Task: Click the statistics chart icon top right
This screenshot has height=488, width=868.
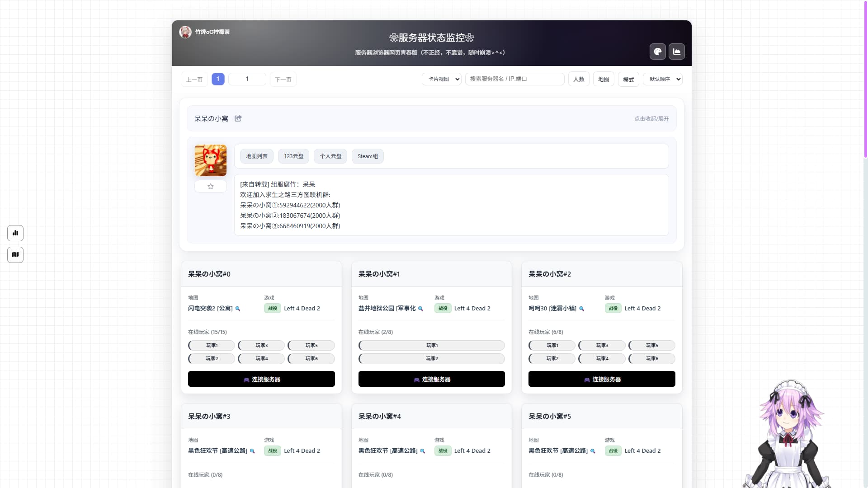Action: pos(677,52)
